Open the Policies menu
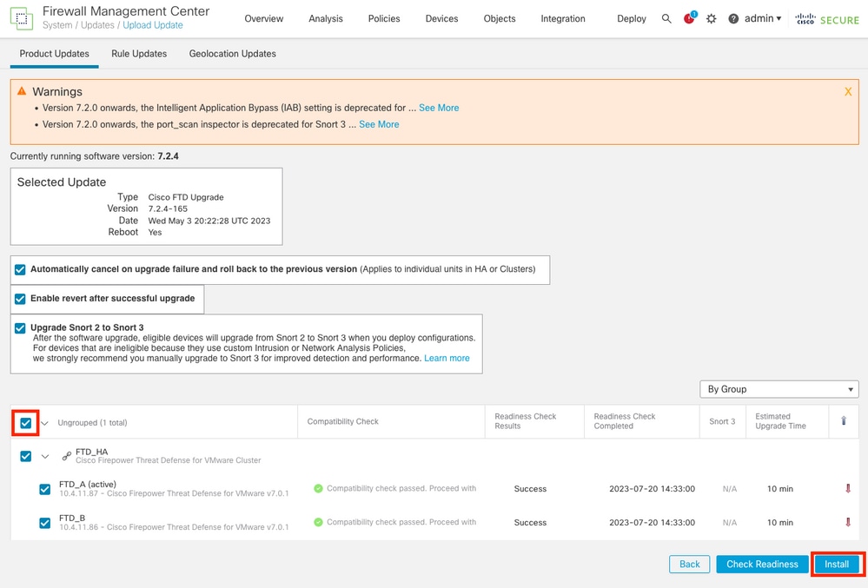 click(384, 19)
